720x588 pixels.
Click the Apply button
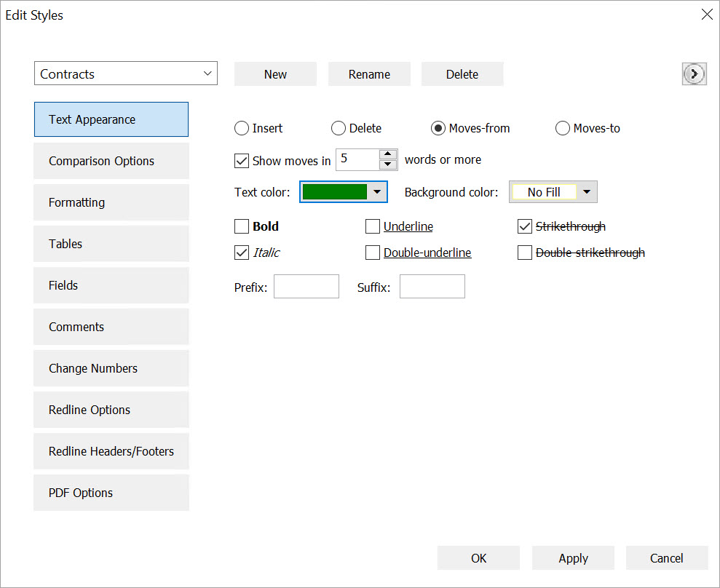pyautogui.click(x=573, y=558)
